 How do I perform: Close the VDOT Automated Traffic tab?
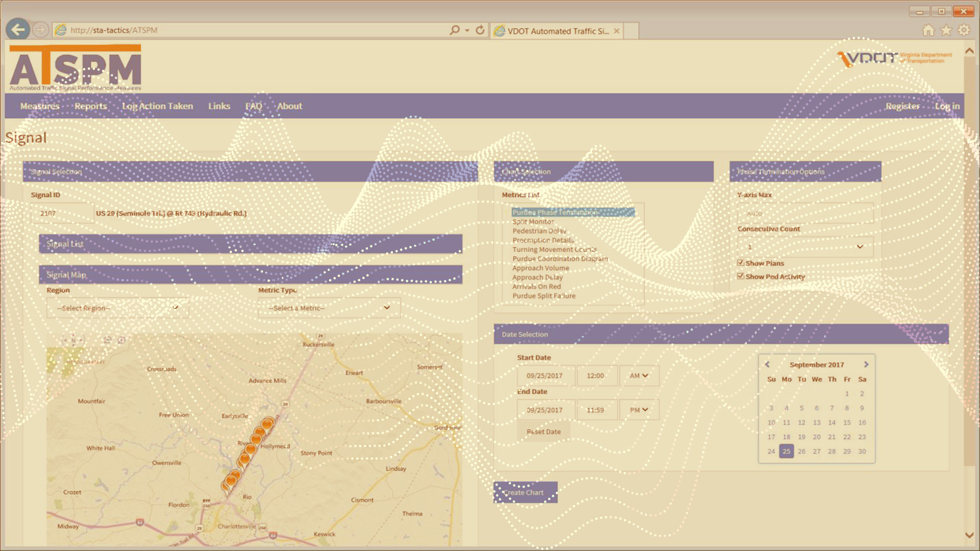[617, 31]
